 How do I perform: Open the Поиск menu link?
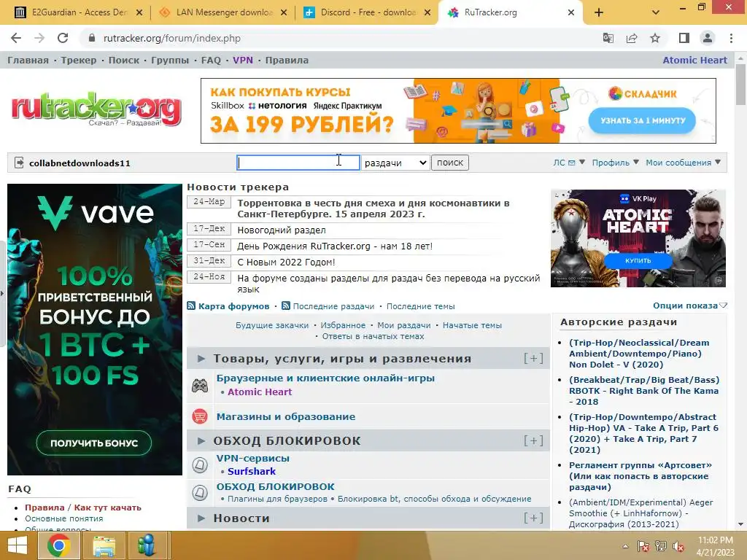click(x=124, y=61)
